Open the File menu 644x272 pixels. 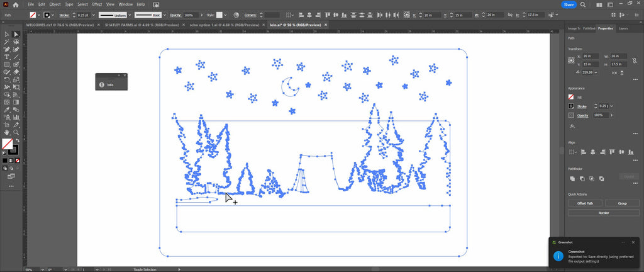[x=31, y=4]
